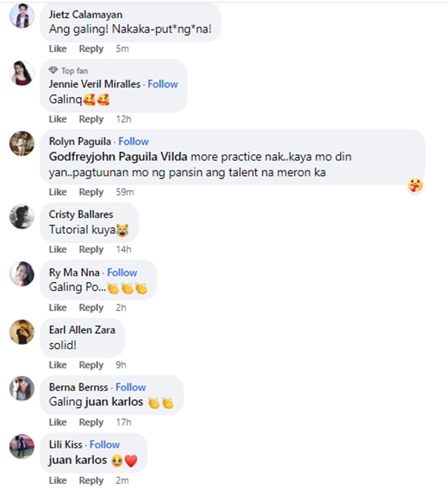Like Earl Allen Zara's "solid!" comment
This screenshot has height=490, width=448.
tap(58, 365)
